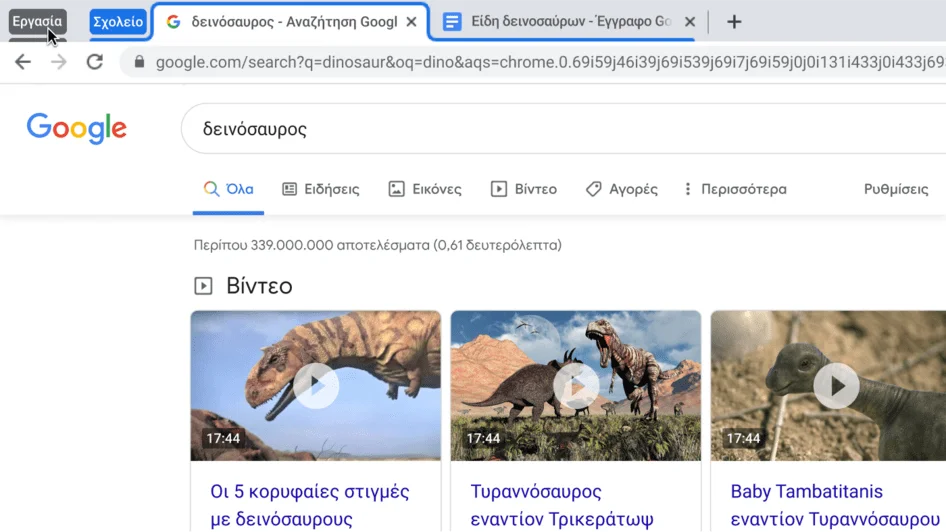This screenshot has height=532, width=946.
Task: Click the Google favicon on the search tab
Action: pos(173,22)
